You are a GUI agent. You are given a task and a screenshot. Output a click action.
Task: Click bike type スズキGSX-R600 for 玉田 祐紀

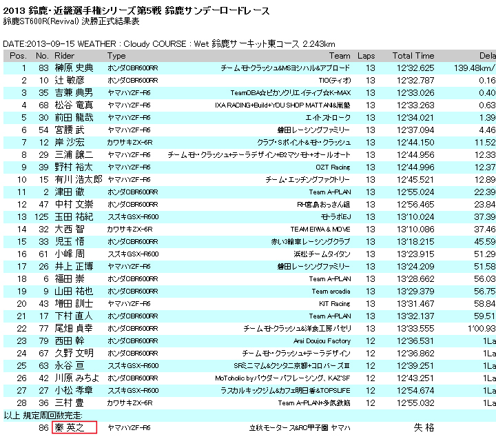133,216
